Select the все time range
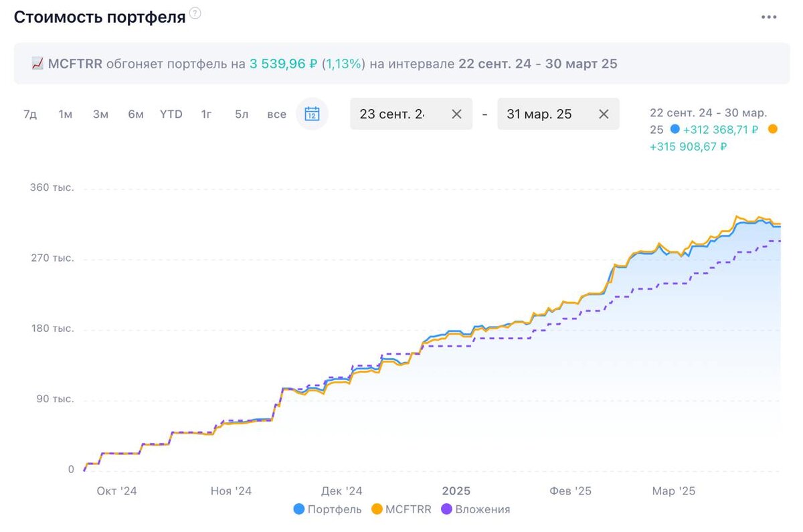 click(x=276, y=114)
